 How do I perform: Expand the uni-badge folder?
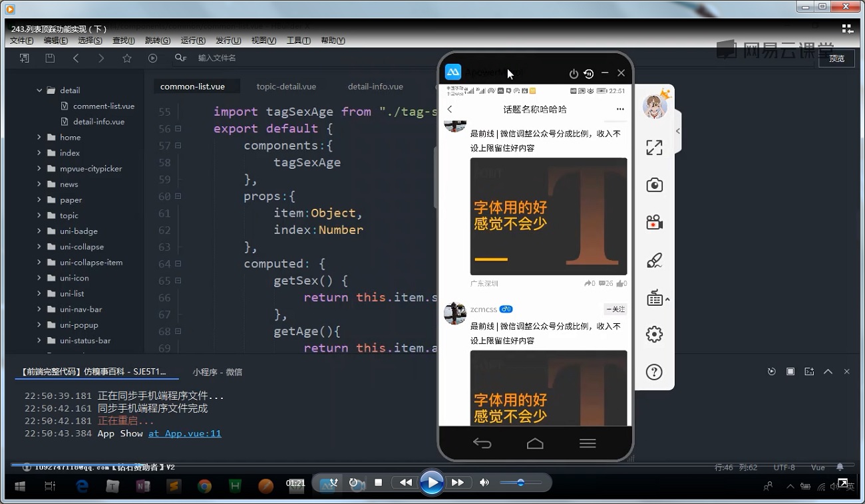(x=40, y=231)
